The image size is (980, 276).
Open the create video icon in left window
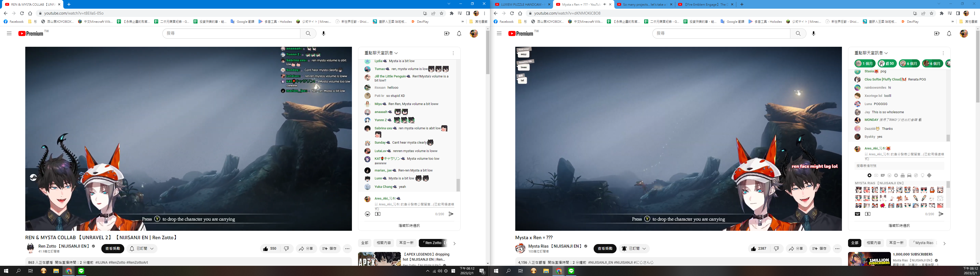(x=447, y=33)
